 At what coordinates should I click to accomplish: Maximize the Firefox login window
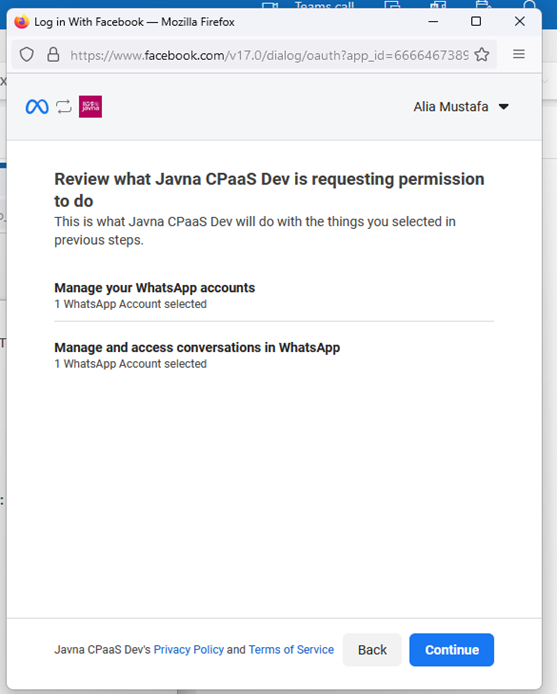476,21
